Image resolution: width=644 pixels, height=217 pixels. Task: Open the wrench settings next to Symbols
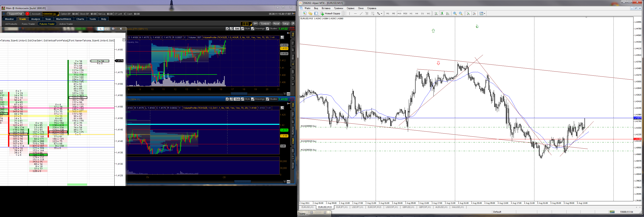(x=255, y=24)
